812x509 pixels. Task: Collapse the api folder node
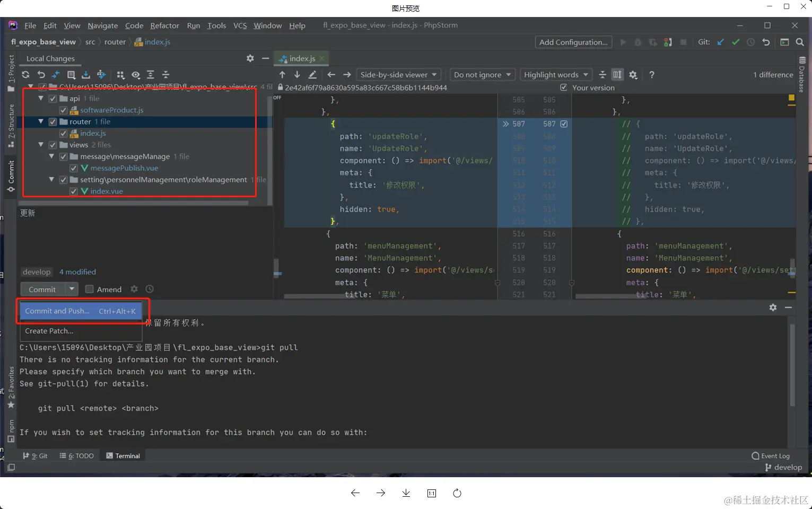click(x=41, y=98)
